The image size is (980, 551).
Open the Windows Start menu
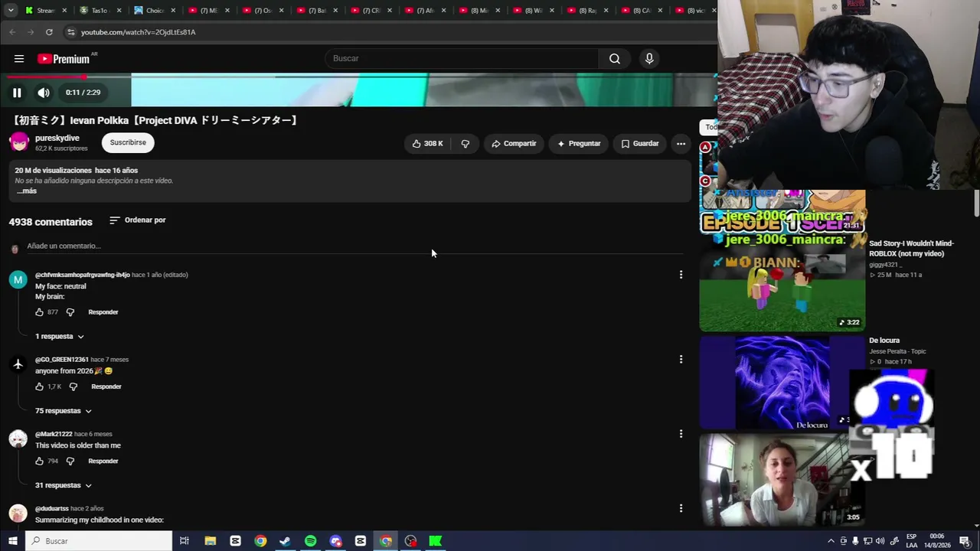tap(12, 541)
